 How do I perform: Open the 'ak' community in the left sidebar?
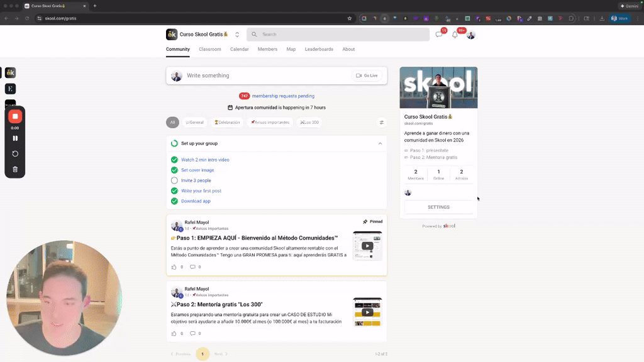[x=10, y=73]
